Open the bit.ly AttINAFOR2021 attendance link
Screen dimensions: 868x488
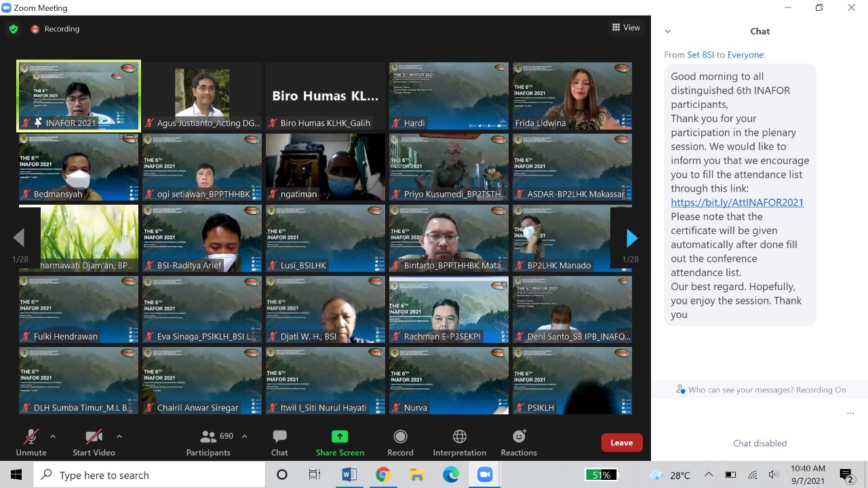tap(737, 203)
